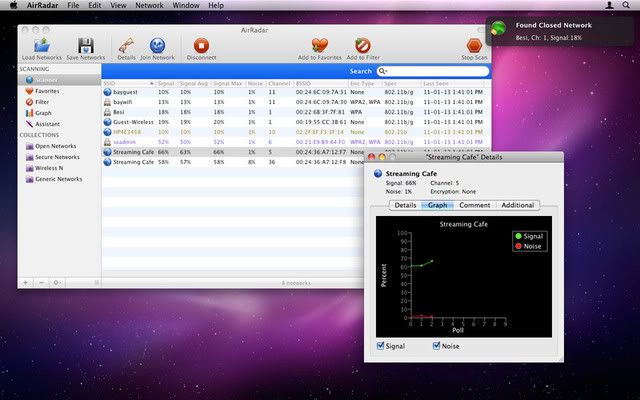Click the Join Network globe icon

[157, 45]
